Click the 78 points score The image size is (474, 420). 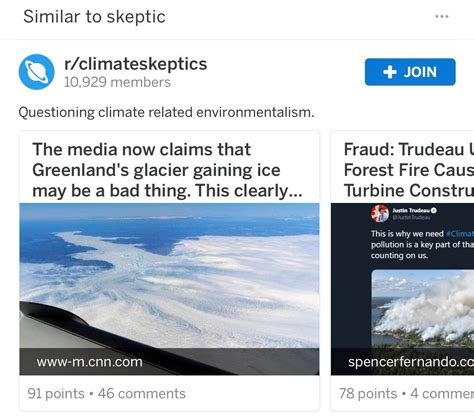tap(368, 394)
